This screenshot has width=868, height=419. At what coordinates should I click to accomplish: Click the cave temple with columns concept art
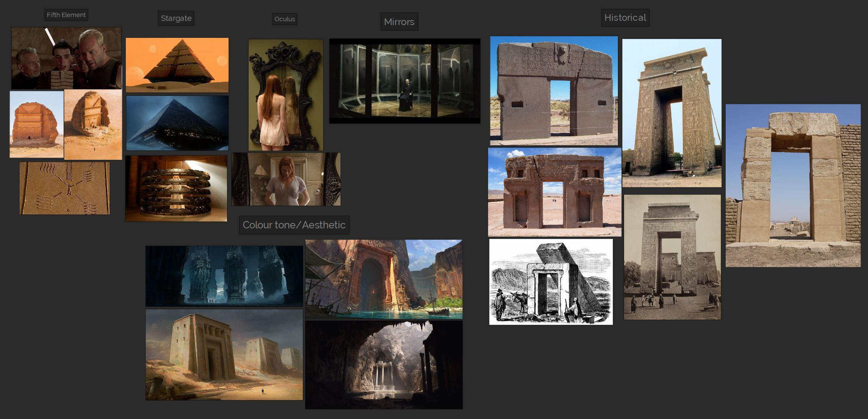(384, 365)
